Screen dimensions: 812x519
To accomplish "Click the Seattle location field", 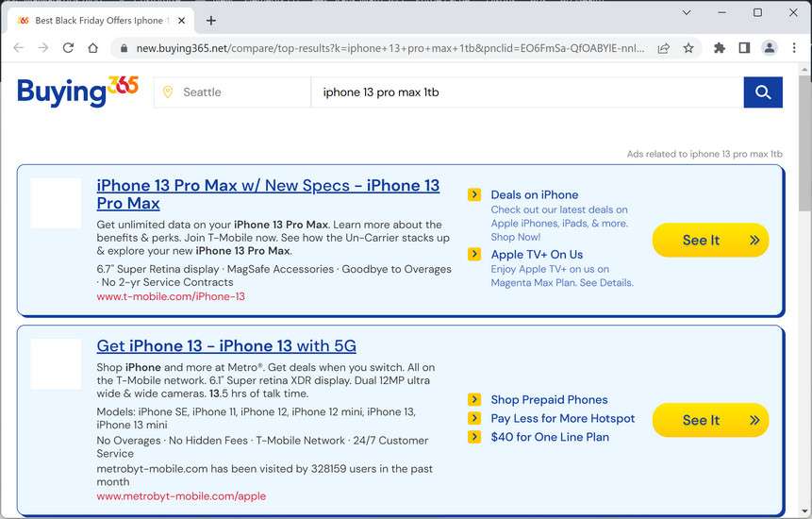I will click(233, 92).
